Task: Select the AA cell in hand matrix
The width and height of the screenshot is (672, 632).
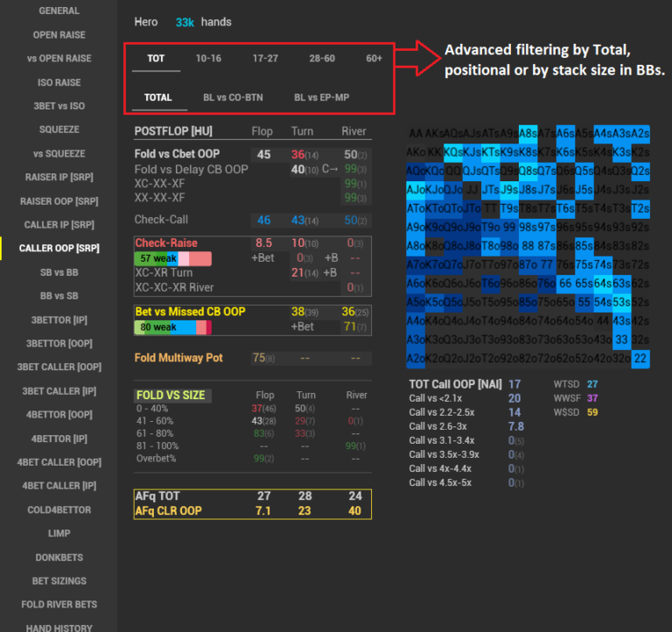Action: pyautogui.click(x=416, y=133)
